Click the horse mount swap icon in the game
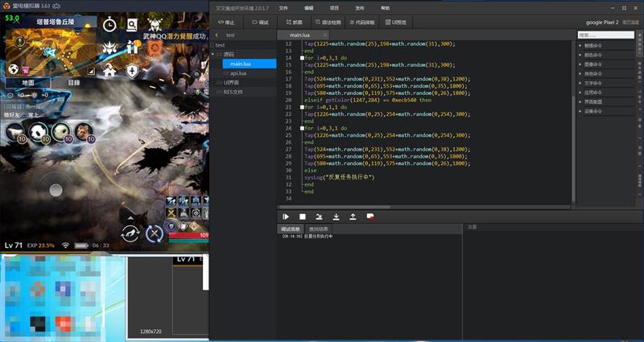This screenshot has width=644, height=342. point(130,234)
